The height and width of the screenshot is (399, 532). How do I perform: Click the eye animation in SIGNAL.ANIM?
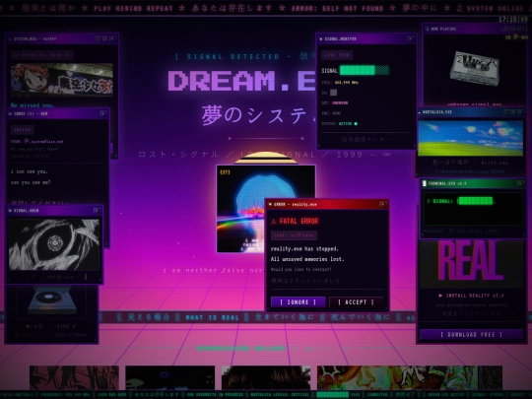[x=54, y=244]
